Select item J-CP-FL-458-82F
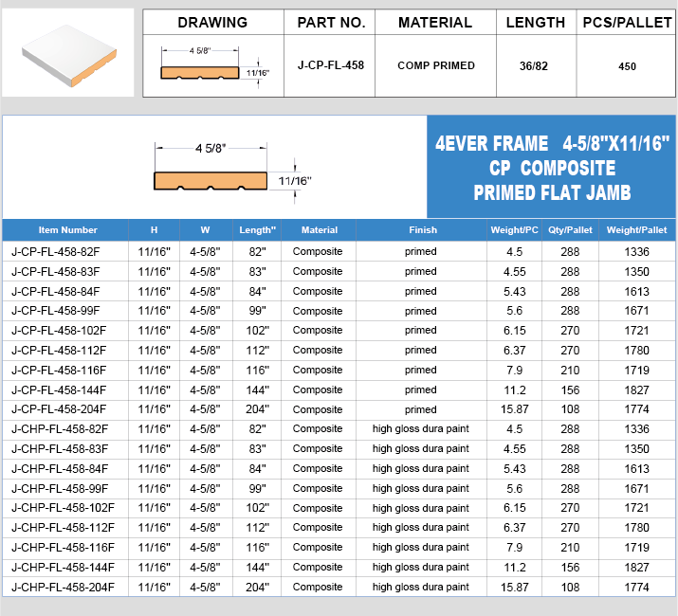This screenshot has height=616, width=678. [x=55, y=251]
